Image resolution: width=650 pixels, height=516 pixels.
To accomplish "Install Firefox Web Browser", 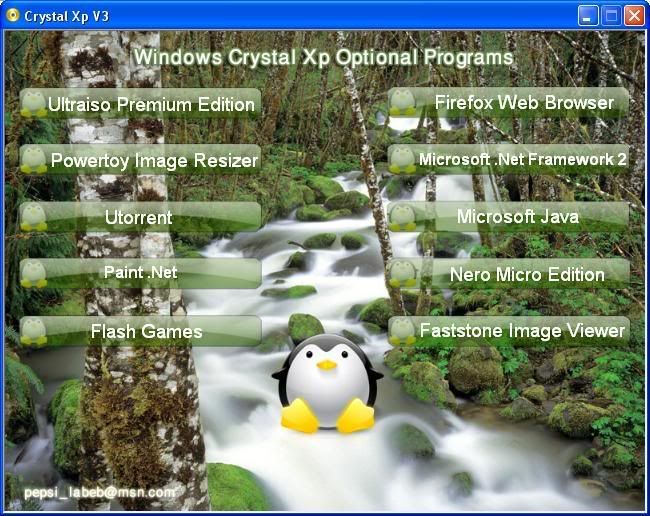I will (509, 102).
